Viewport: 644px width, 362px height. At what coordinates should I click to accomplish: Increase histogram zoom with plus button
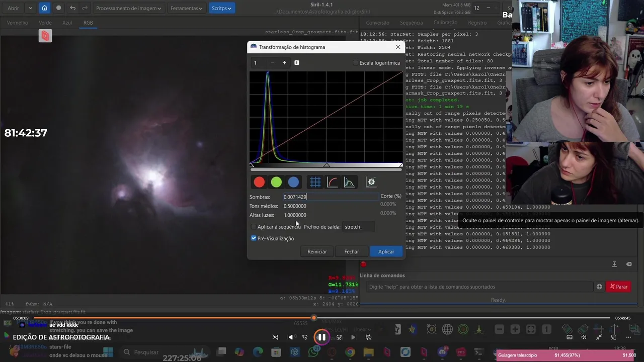coord(284,63)
